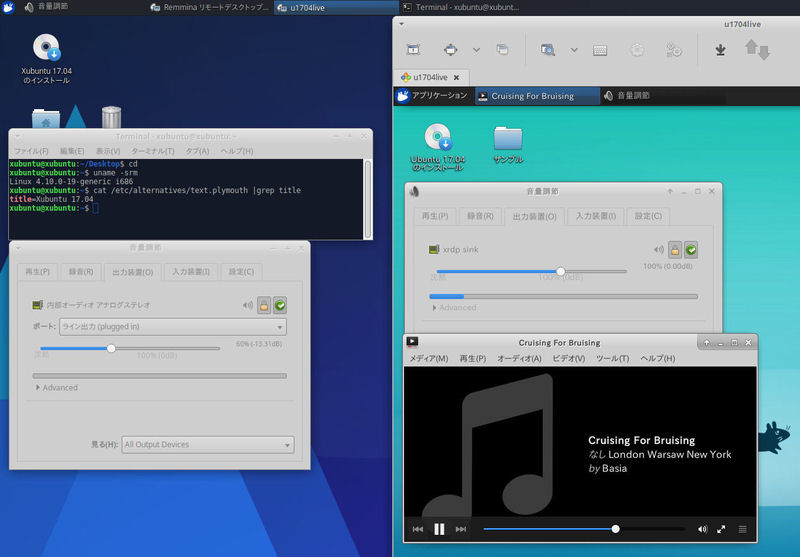Open the アプリケーション menu in remote desktop panel
The image size is (800, 557).
coord(432,95)
